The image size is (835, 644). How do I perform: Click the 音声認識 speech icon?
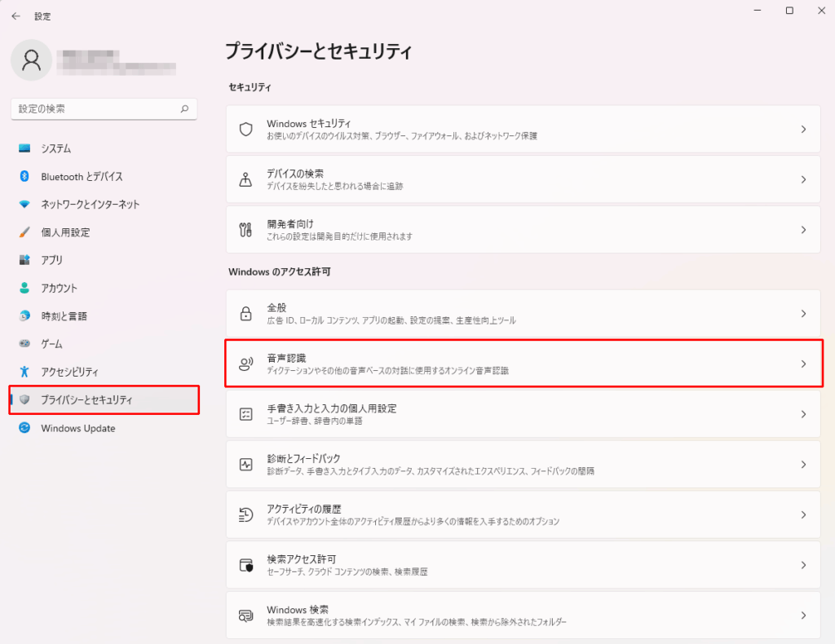point(245,364)
